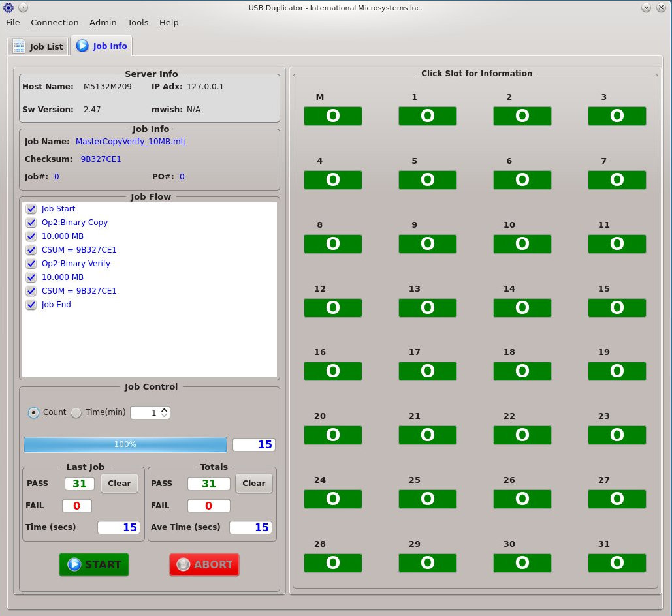Clear the Totals counters
Viewport: 672px width, 616px height.
[253, 483]
